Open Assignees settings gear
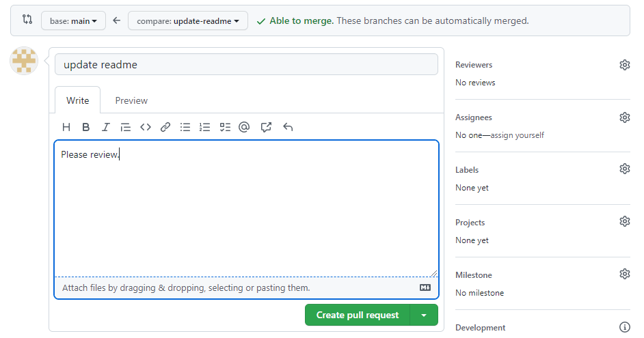The width and height of the screenshot is (644, 338). [625, 117]
